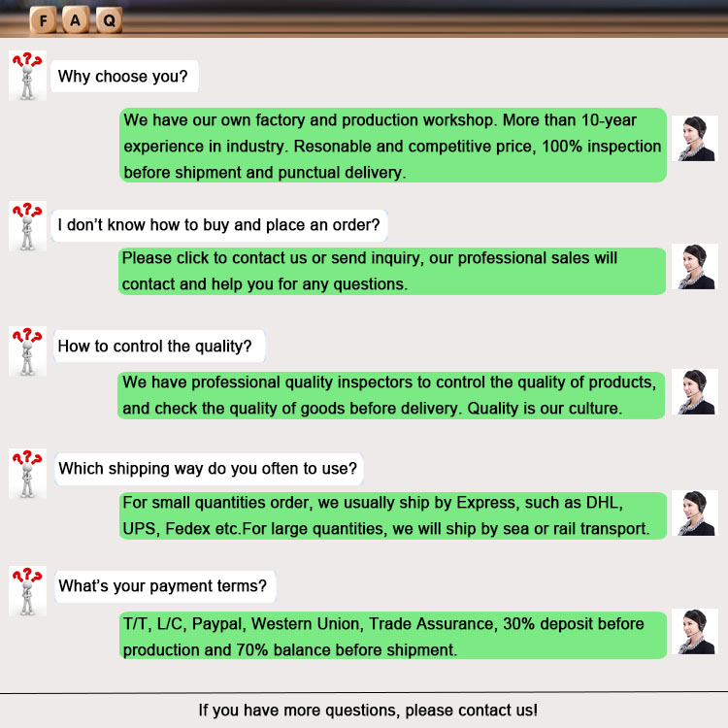728x728 pixels.
Task: Click the green answer about own factory
Action: (393, 146)
